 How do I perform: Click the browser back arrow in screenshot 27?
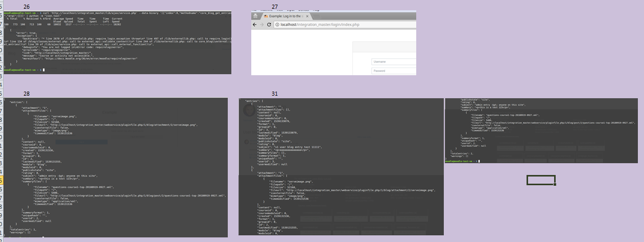click(255, 25)
